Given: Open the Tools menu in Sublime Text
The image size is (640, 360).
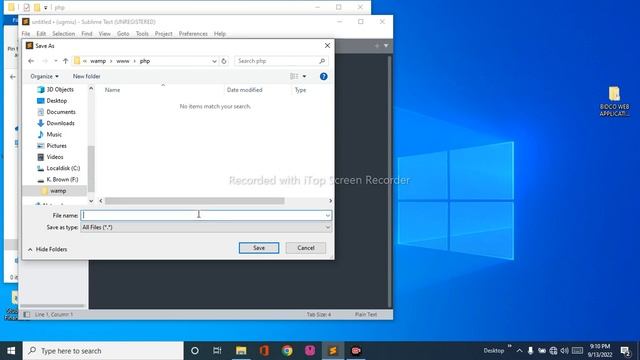Looking at the screenshot, I should [142, 33].
